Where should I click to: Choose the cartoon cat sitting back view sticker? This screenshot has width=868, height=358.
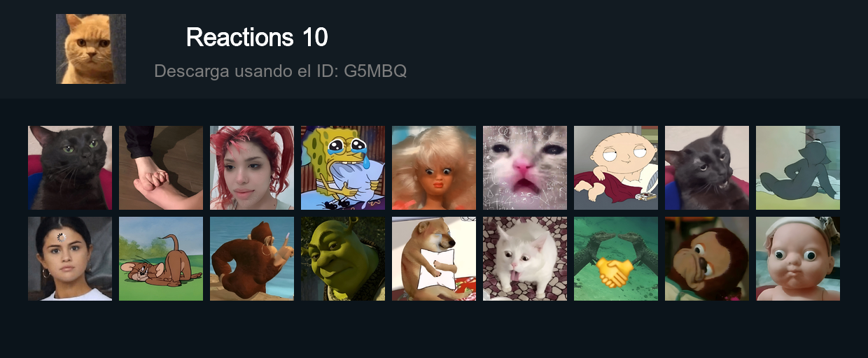(x=798, y=168)
